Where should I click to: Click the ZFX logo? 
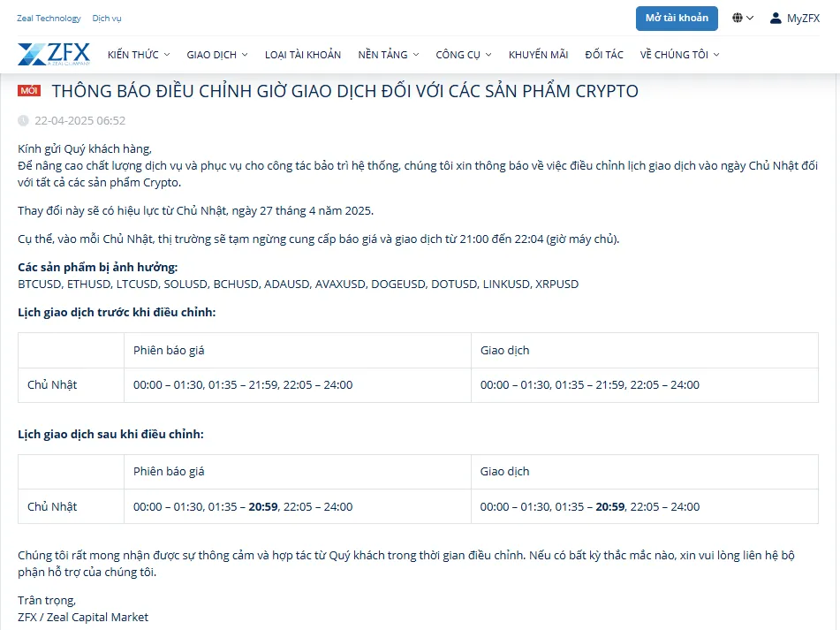point(54,54)
